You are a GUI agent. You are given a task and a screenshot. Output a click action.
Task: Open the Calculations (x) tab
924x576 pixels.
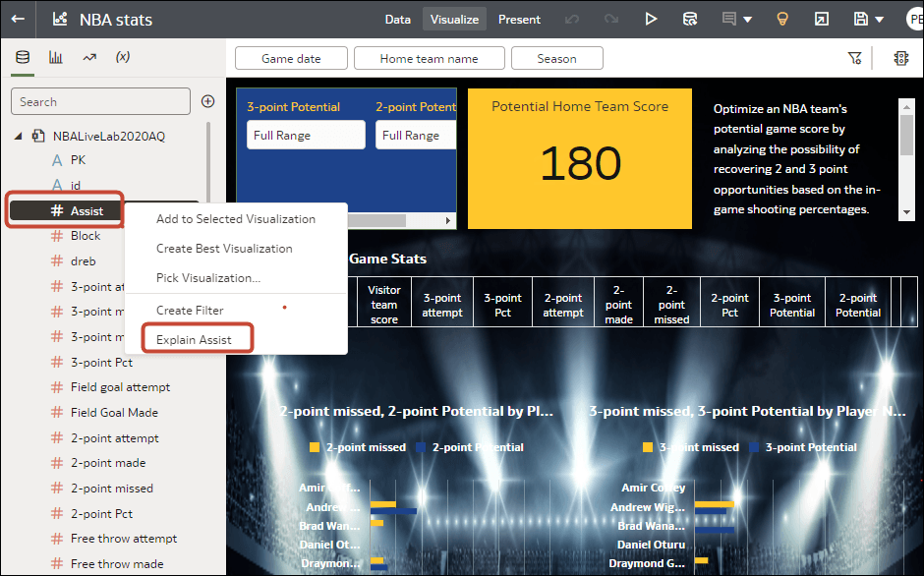point(123,57)
